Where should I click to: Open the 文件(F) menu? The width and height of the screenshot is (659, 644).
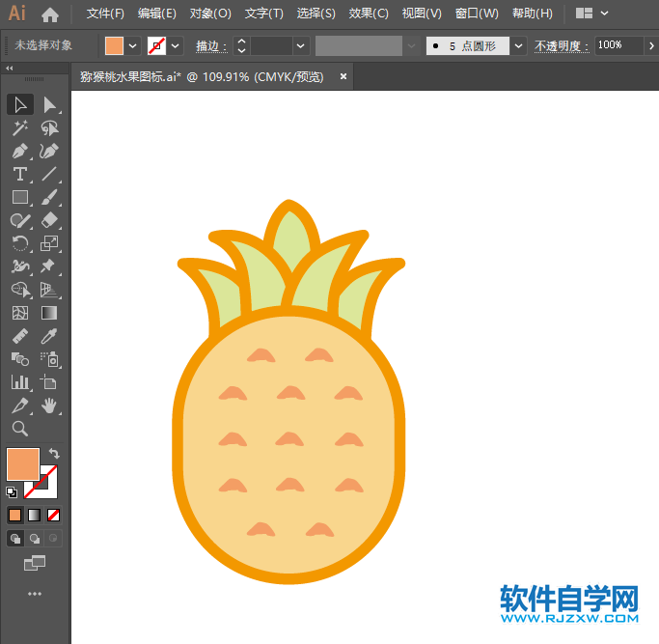[x=105, y=14]
